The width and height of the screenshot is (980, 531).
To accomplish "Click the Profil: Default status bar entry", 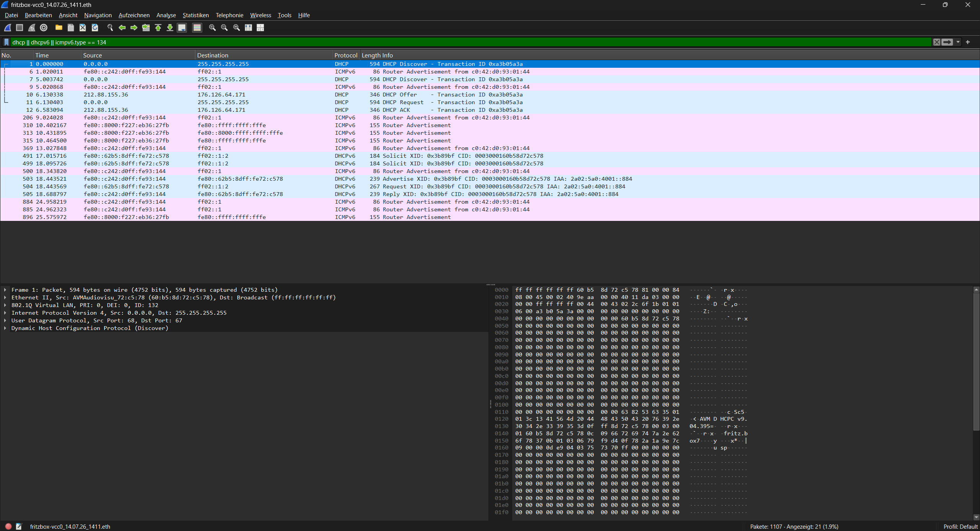I will click(x=960, y=526).
